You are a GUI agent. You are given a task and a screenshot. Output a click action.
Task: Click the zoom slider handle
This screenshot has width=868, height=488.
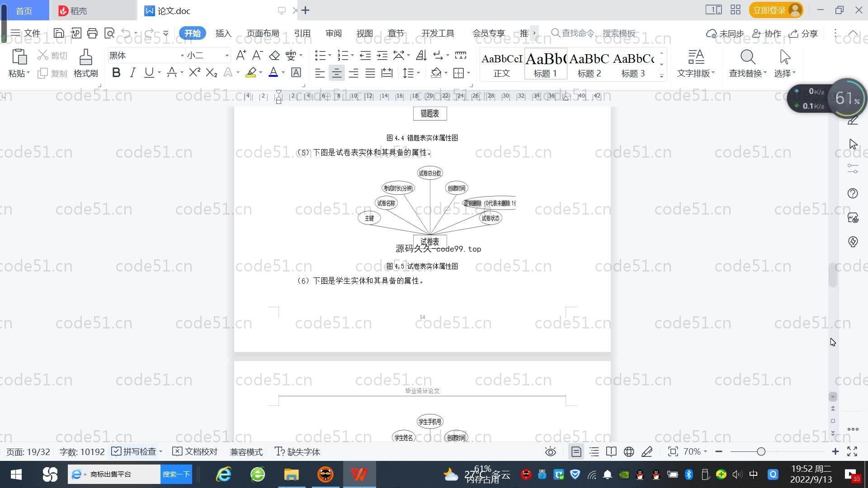coord(761,451)
